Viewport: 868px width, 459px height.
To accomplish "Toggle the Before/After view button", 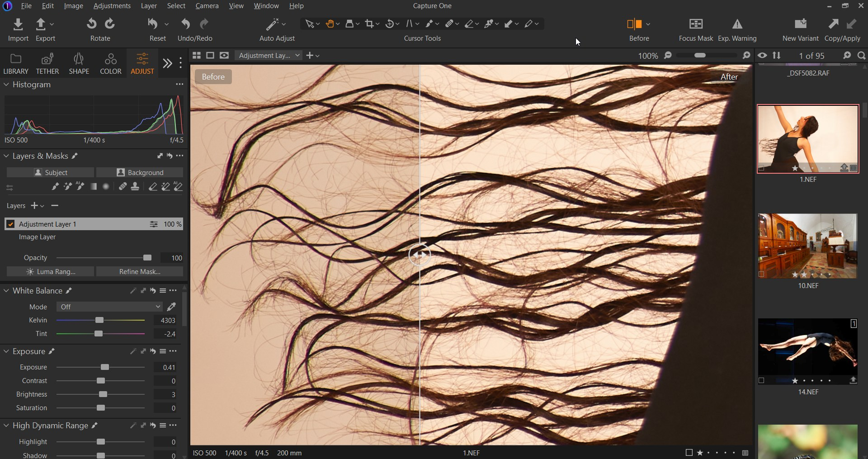I will 634,24.
